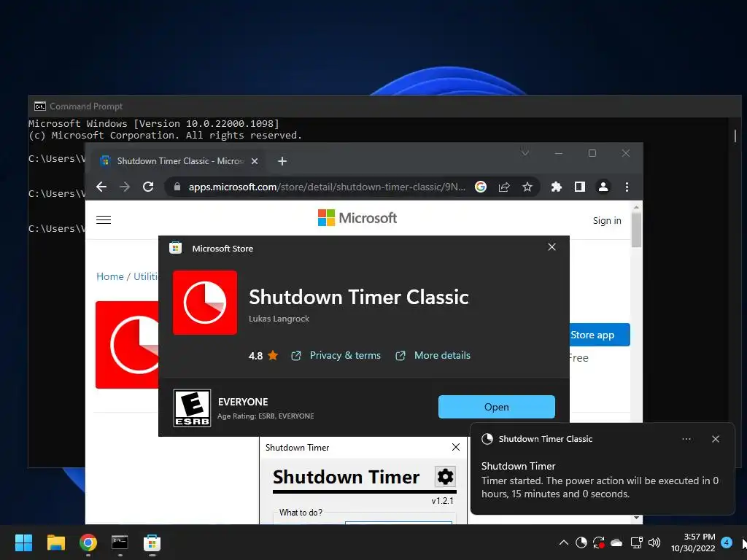
Task: Click the red Shutdown Timer app icon in popup
Action: coord(205,303)
